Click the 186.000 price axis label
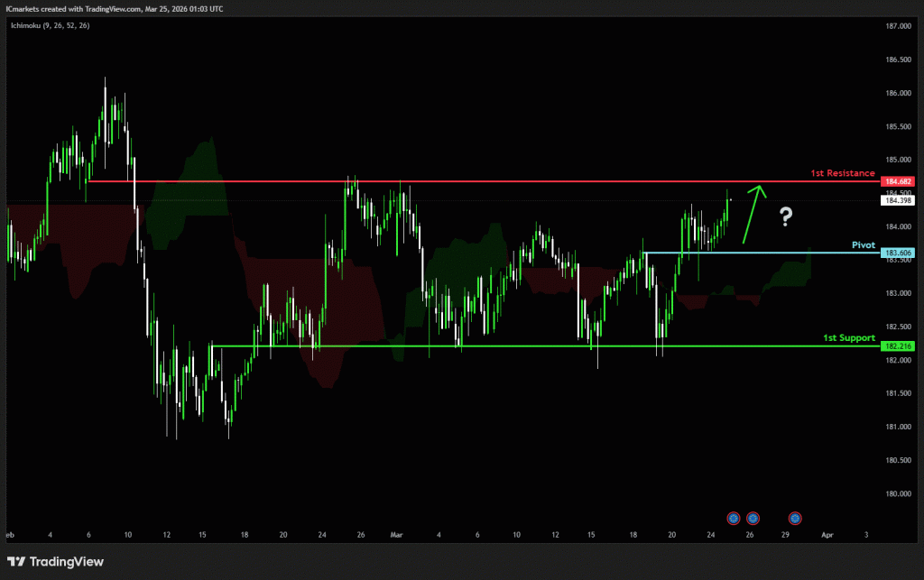The width and height of the screenshot is (924, 580). coord(896,93)
